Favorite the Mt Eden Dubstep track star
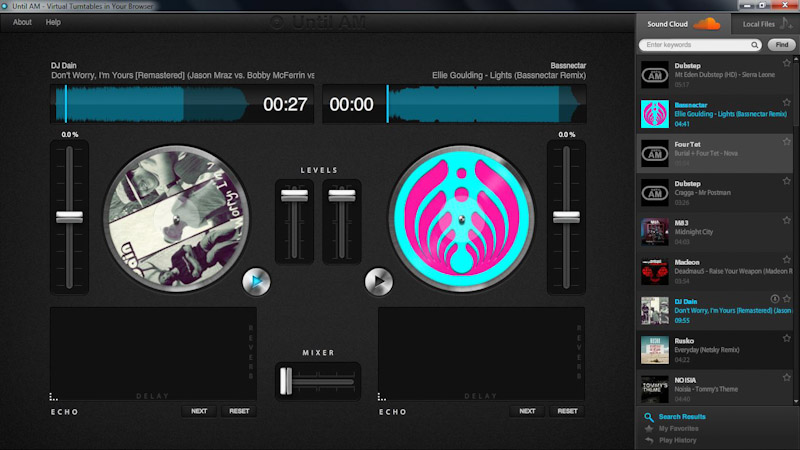800x450 pixels. point(786,63)
